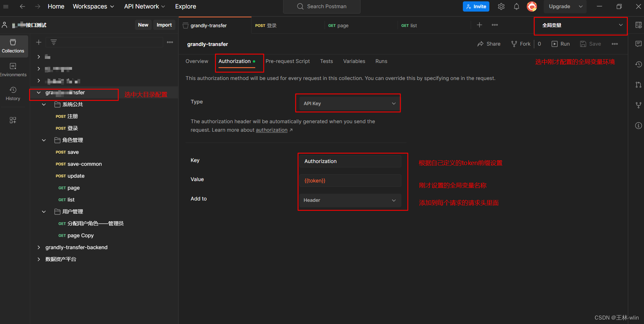
Task: Go to Home in the top bar
Action: (x=56, y=6)
